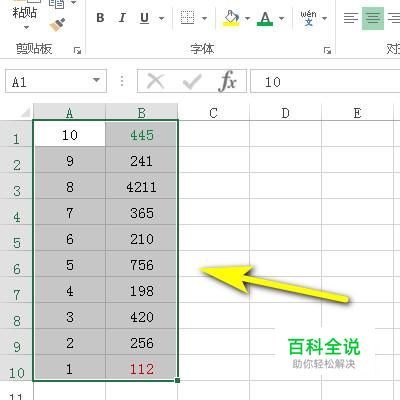The height and width of the screenshot is (400, 400).
Task: Select column A header
Action: (x=69, y=113)
